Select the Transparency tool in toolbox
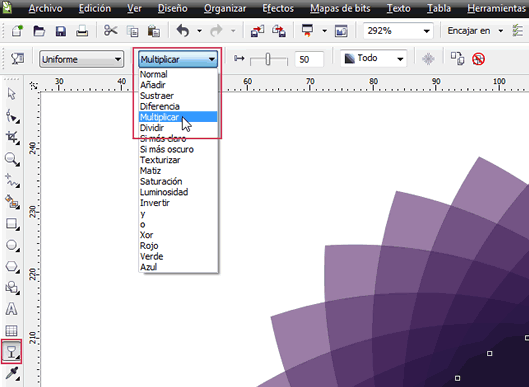529x387 pixels. [11, 352]
